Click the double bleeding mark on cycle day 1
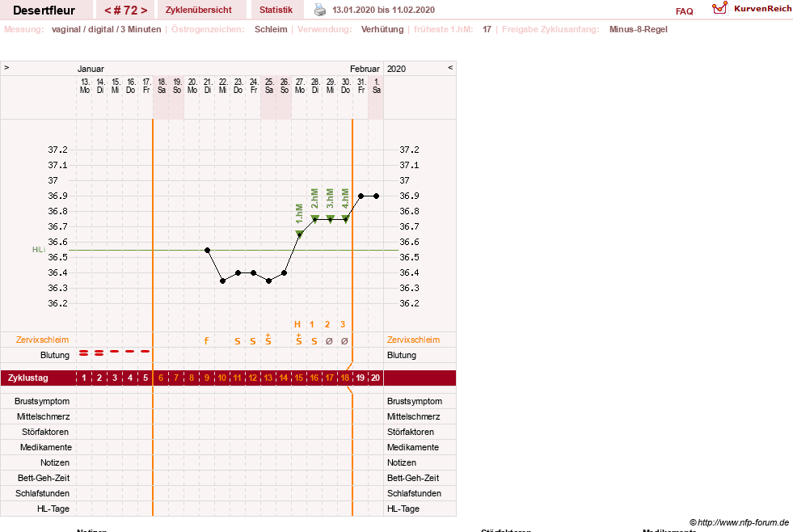Image resolution: width=793 pixels, height=532 pixels. click(84, 353)
